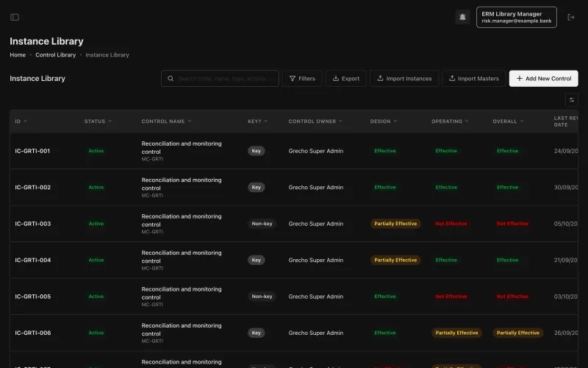Open the ERM Library Manager profile
Screen dimensions: 588x368
[517, 17]
